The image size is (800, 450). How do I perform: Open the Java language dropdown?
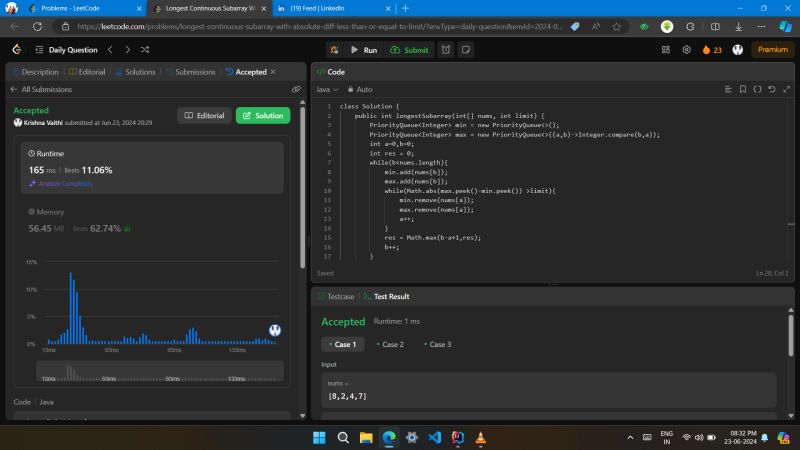point(325,89)
